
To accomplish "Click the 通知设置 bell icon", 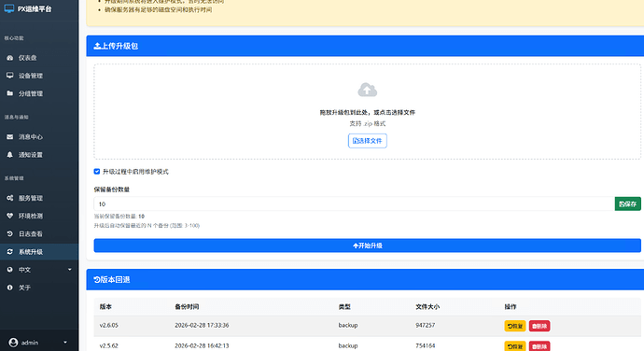I will [10, 155].
